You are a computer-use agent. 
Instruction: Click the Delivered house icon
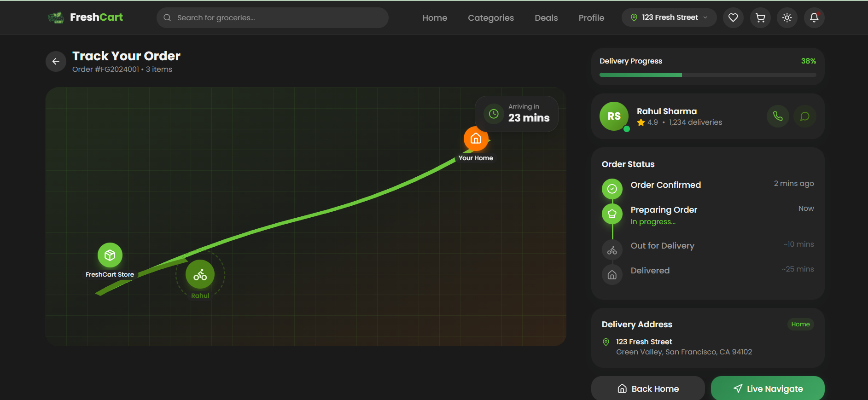pyautogui.click(x=612, y=275)
